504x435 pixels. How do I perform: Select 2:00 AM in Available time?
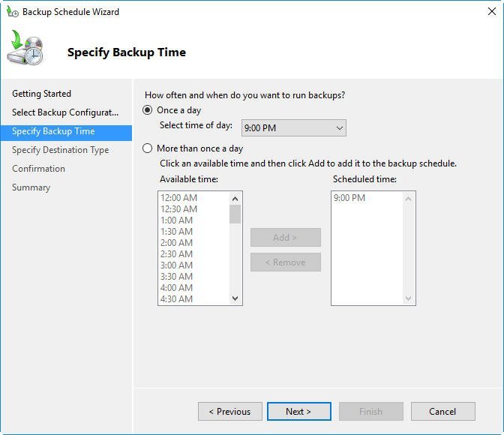(x=176, y=243)
